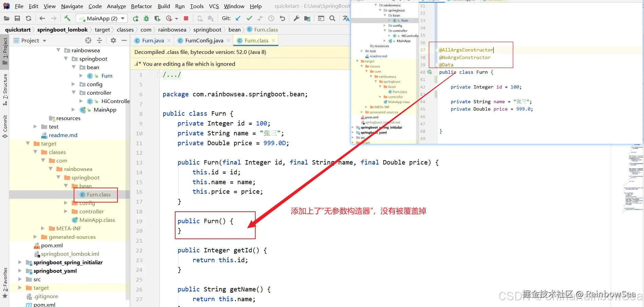Close the Furn.class tab
Screen dimensions: 644x307
coord(274,41)
